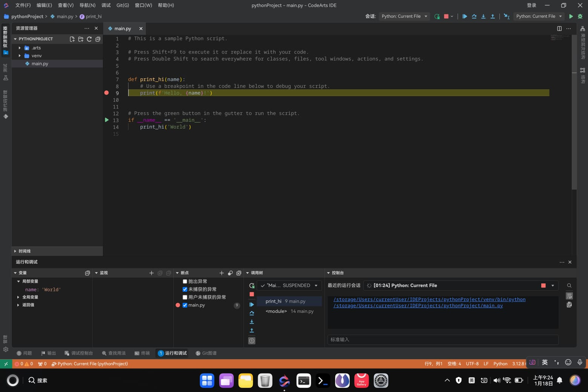Screen dimensions: 588x392
Task: Disable the main.py breakpoint checkbox
Action: click(184, 305)
